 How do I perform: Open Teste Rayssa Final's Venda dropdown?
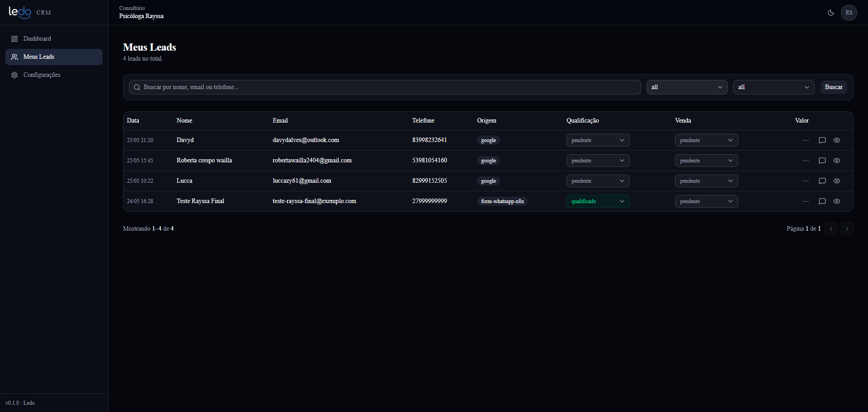(x=707, y=201)
